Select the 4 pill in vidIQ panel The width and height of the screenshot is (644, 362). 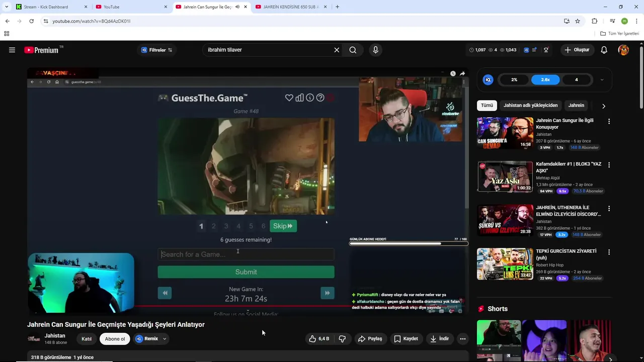(x=577, y=79)
